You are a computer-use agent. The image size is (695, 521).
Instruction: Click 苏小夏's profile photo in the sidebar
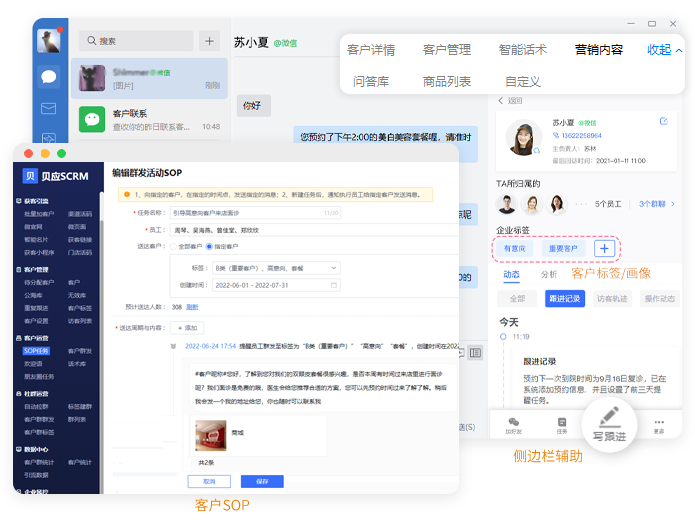point(523,137)
